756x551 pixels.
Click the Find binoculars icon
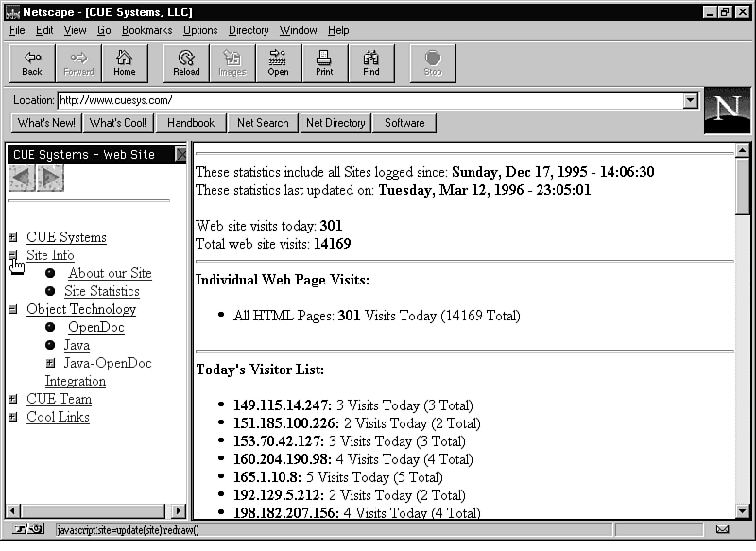point(371,63)
